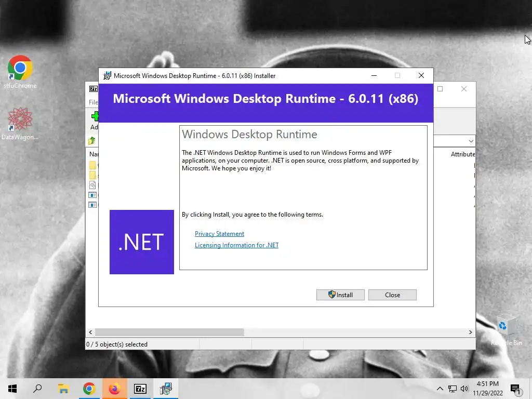Open the Privacy Statement link

[219, 234]
